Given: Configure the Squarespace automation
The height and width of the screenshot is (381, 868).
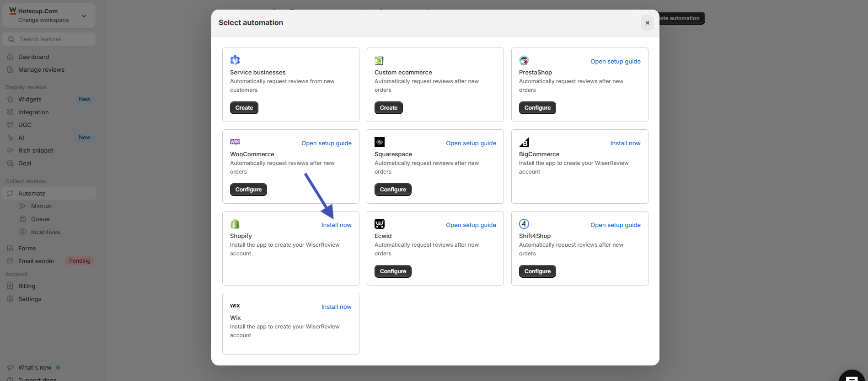Looking at the screenshot, I should tap(393, 190).
